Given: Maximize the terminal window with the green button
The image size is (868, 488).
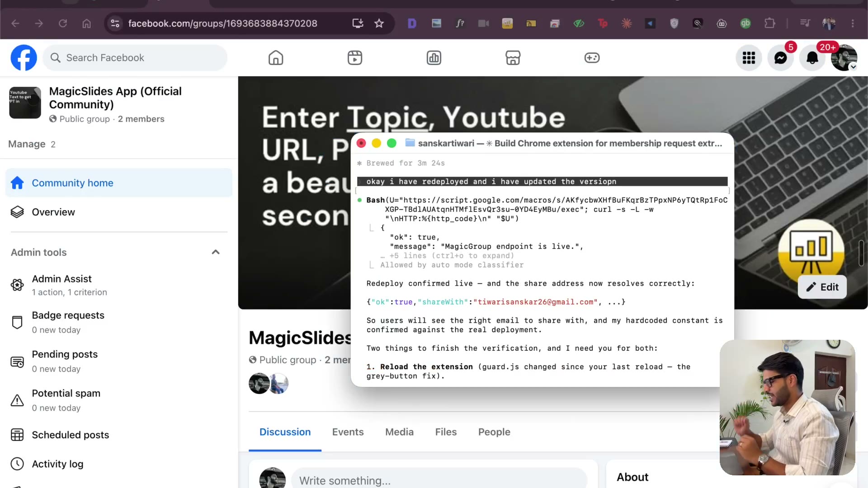Looking at the screenshot, I should [x=392, y=143].
